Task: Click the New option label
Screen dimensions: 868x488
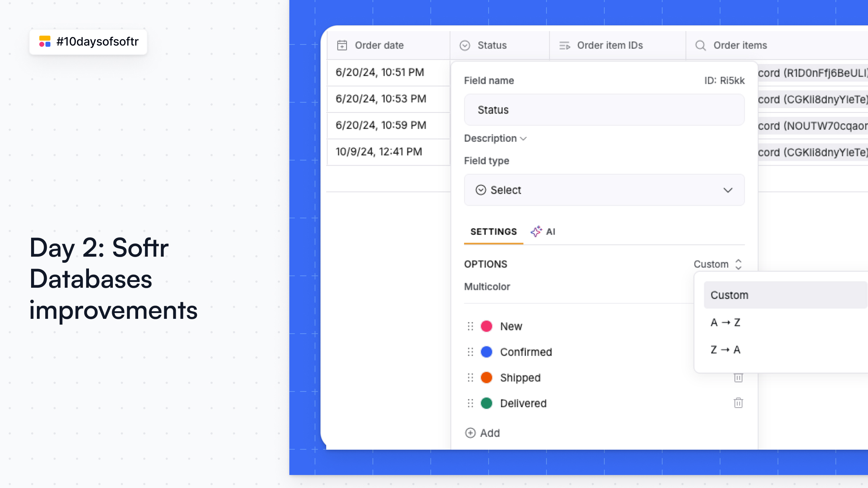Action: click(511, 326)
